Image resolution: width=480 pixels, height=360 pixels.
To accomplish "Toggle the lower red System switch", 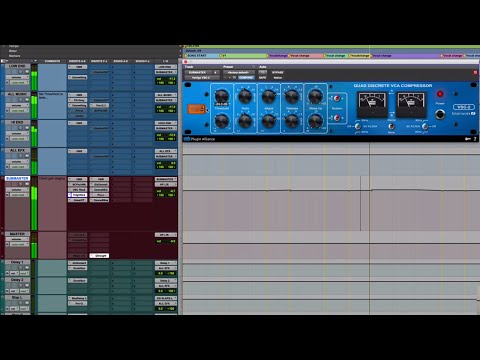I will coord(337,117).
